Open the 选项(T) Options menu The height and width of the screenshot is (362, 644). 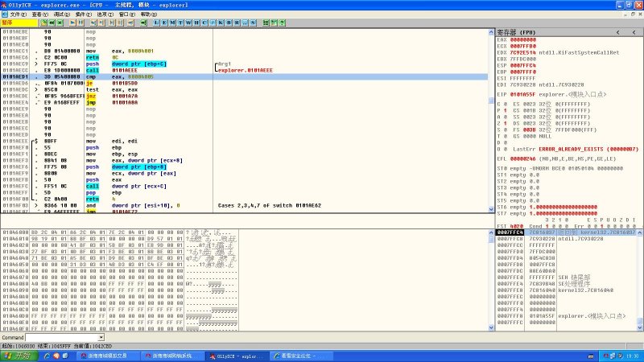click(105, 14)
